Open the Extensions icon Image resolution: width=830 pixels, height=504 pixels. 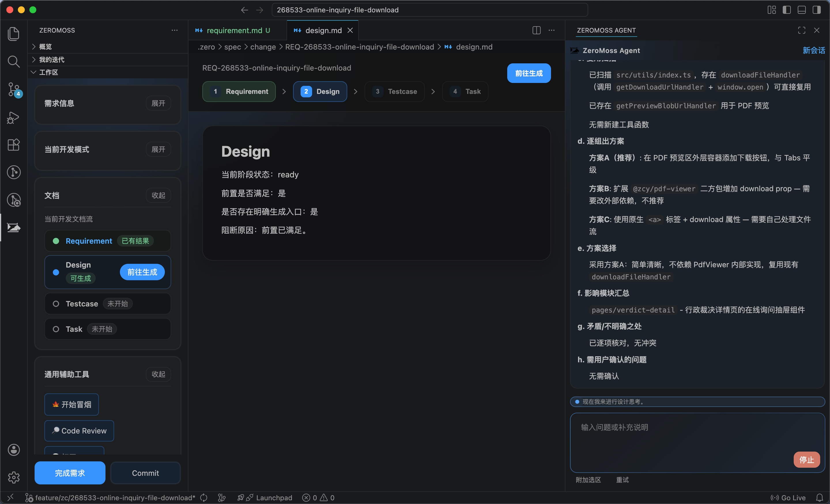14,145
